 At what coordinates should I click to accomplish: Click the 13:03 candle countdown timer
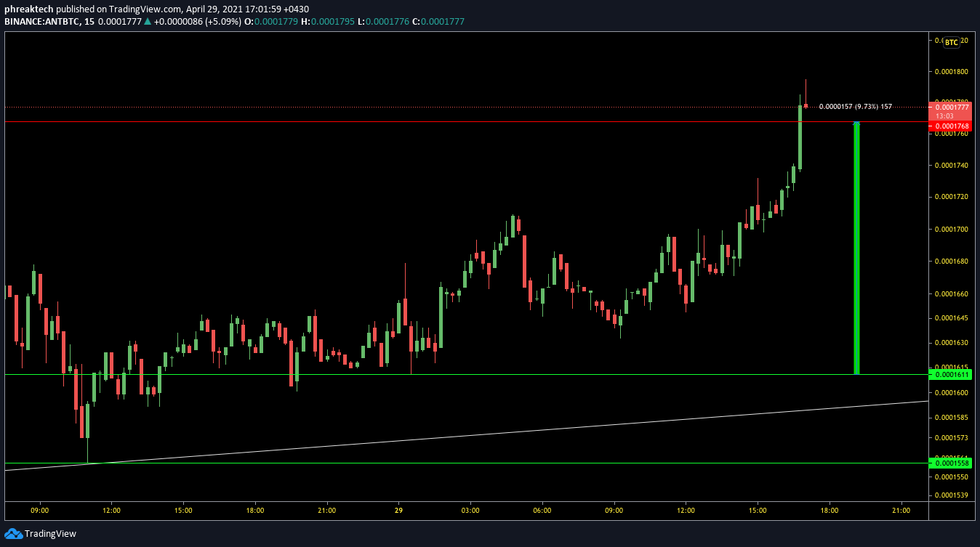[944, 116]
